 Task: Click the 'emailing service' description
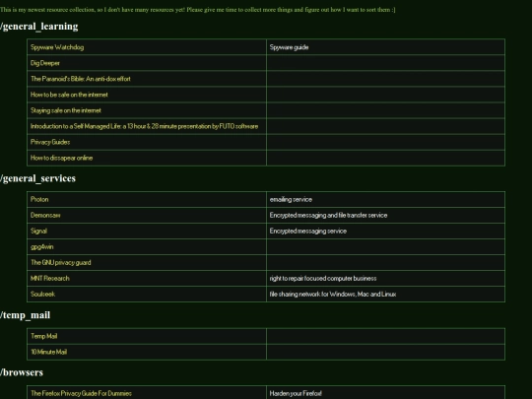pyautogui.click(x=291, y=199)
